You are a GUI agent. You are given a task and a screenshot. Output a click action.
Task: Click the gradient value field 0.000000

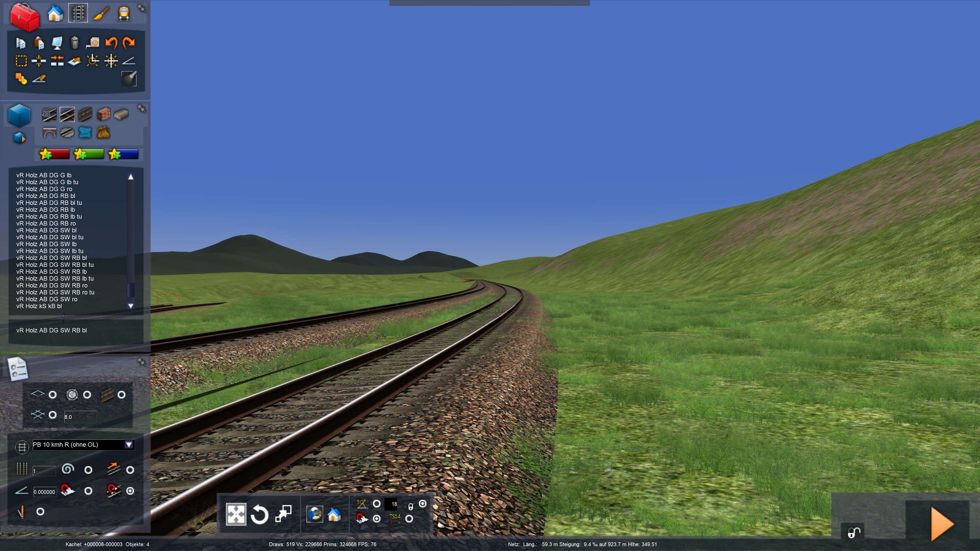tap(44, 492)
